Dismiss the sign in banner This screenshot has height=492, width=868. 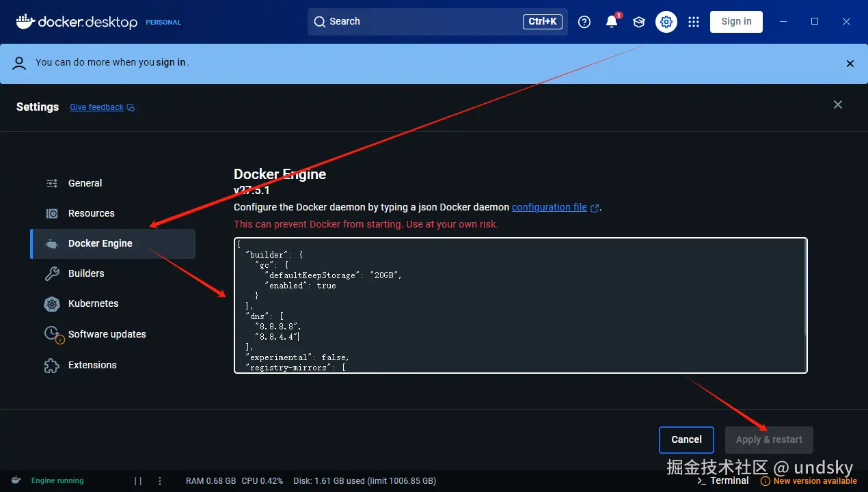point(850,64)
